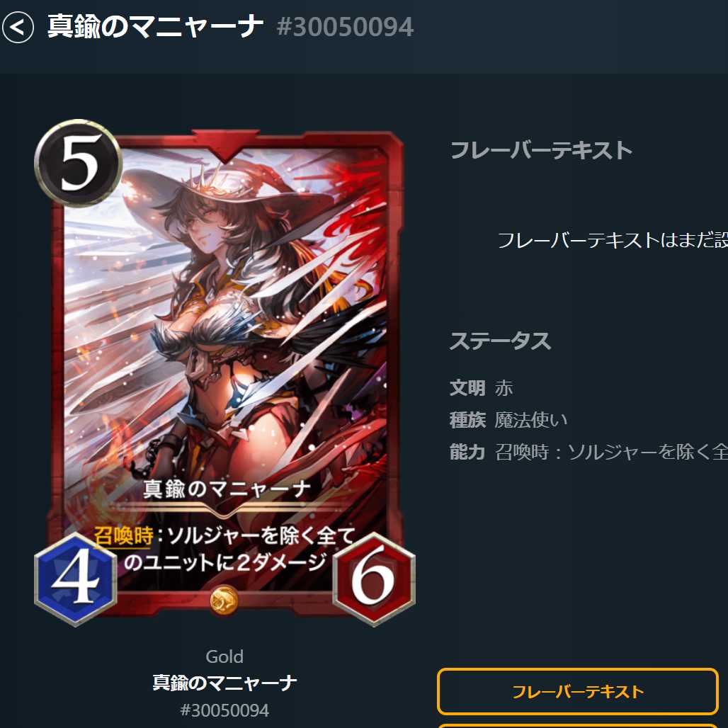Click #30050094 caption below card name
728x728 pixels.
224,710
